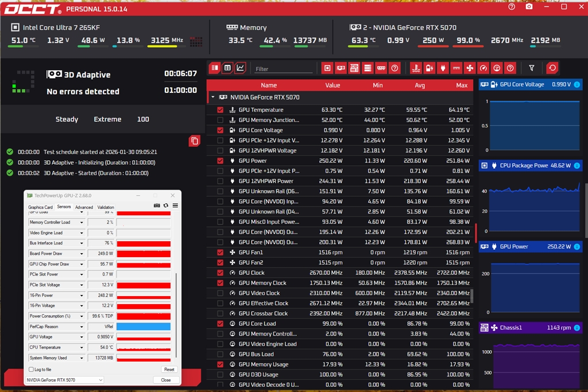Click info icon on GPU Core Voltage graph
Image resolution: width=588 pixels, height=392 pixels.
pos(577,84)
